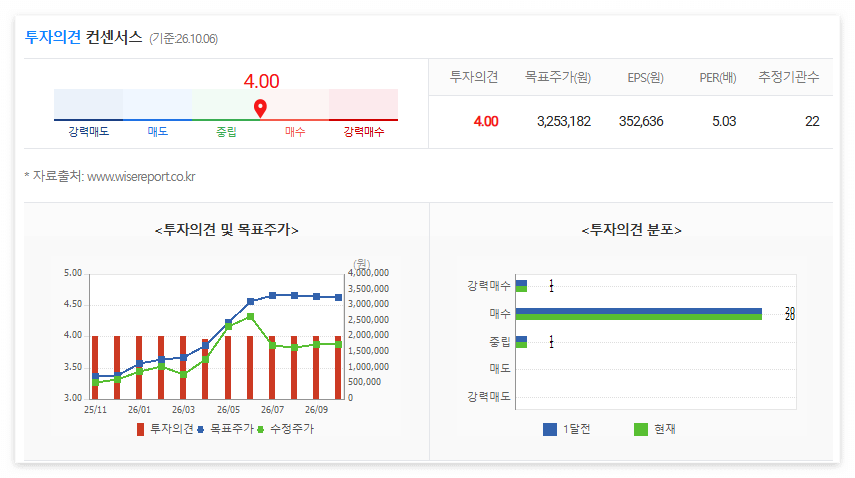The image size is (855, 478).
Task: Click the 2,000,000 right axis label
Action: (369, 335)
